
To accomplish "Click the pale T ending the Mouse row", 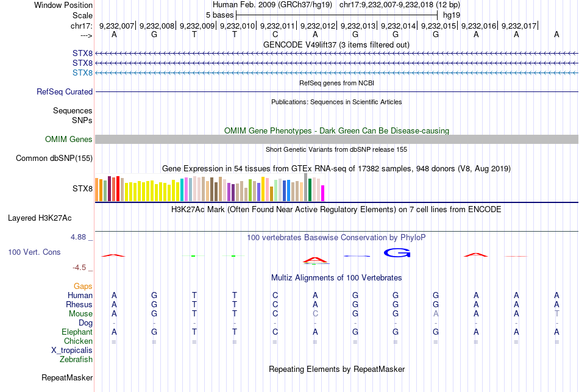I will [x=557, y=314].
